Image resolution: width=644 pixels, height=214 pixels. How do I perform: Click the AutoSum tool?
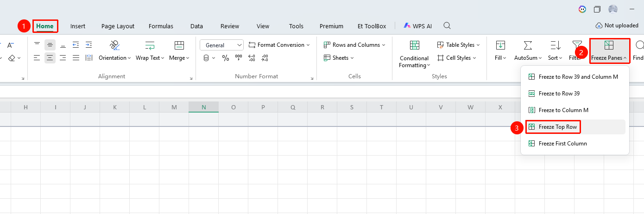(x=528, y=51)
